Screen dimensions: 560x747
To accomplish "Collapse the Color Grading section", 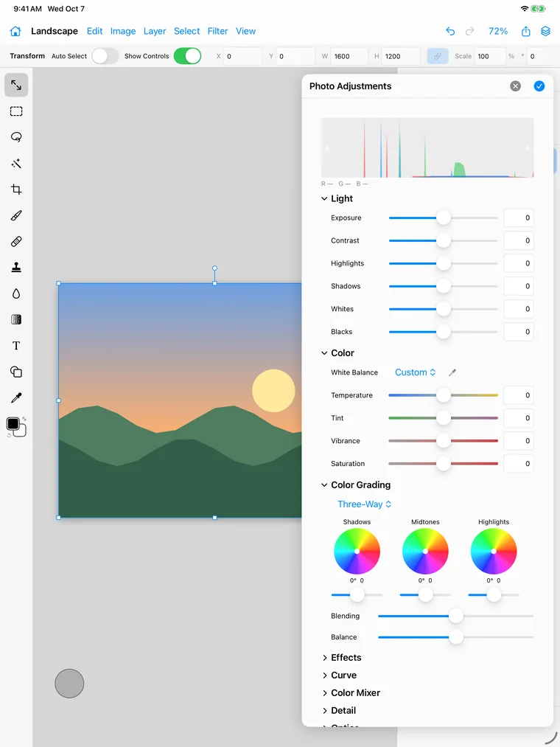I will click(324, 485).
